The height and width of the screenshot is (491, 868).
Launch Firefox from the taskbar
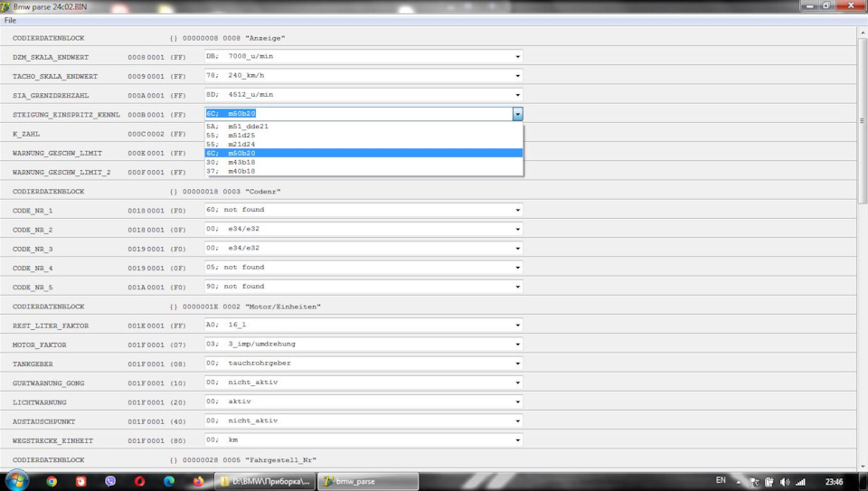click(x=198, y=481)
